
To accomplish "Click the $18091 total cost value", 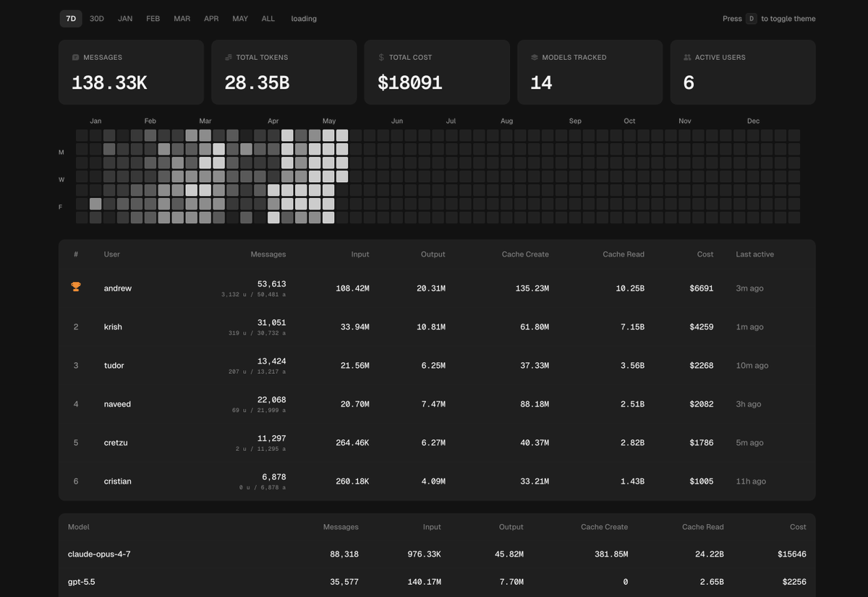I will [x=410, y=83].
